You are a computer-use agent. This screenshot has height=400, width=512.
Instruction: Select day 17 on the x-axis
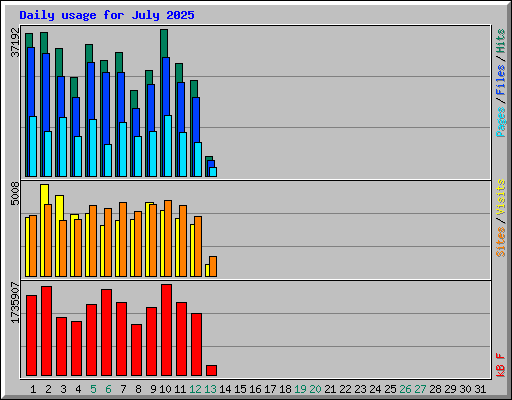click(270, 389)
